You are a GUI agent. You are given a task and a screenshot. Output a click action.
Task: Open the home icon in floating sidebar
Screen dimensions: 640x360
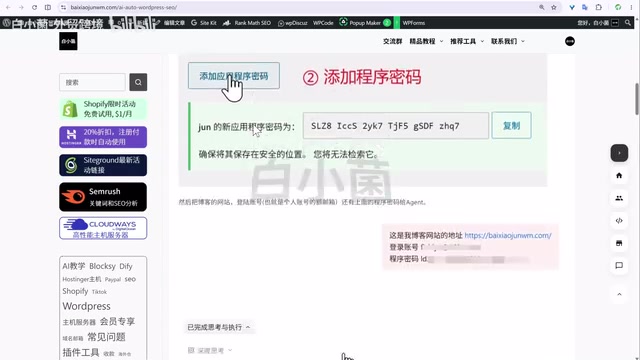click(619, 176)
